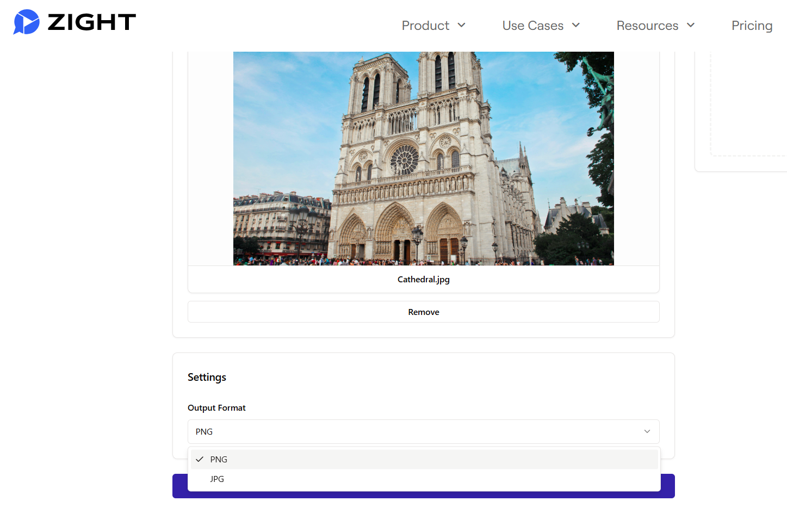This screenshot has height=532, width=787.
Task: Expand the Use Cases menu
Action: tap(541, 26)
